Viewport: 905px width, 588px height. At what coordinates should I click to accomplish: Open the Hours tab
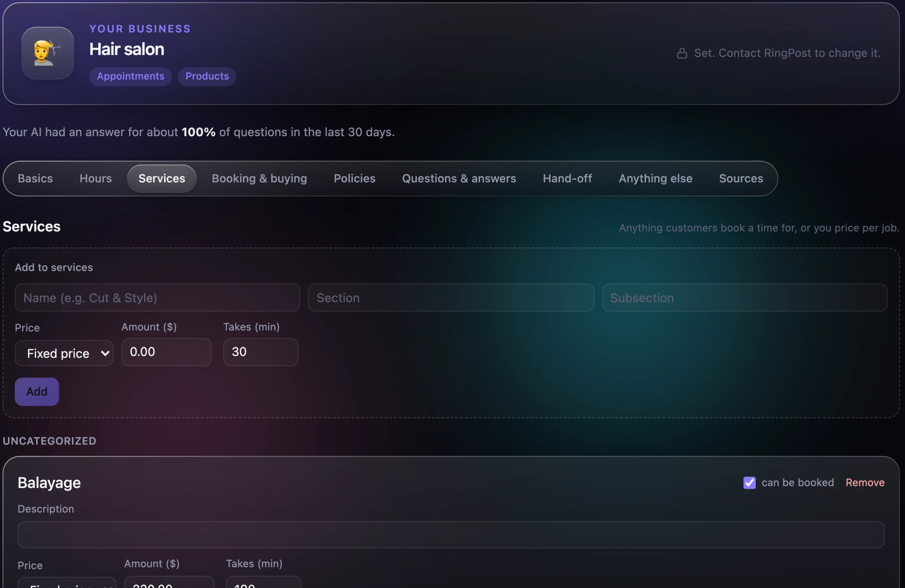[95, 178]
